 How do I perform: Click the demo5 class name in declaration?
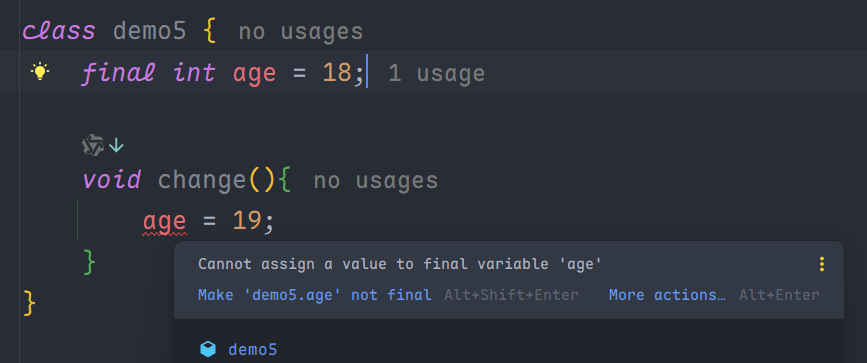tap(149, 31)
